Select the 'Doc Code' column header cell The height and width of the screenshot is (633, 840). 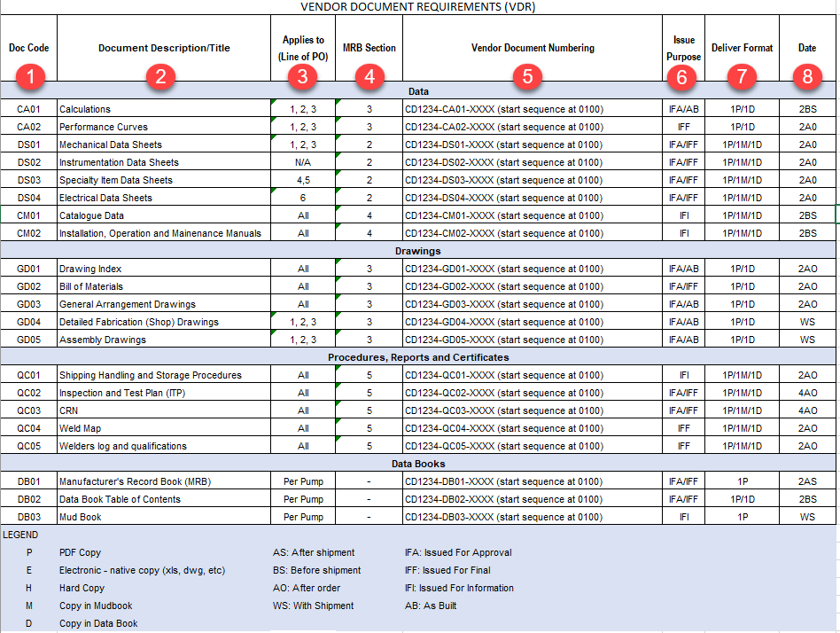pyautogui.click(x=29, y=48)
